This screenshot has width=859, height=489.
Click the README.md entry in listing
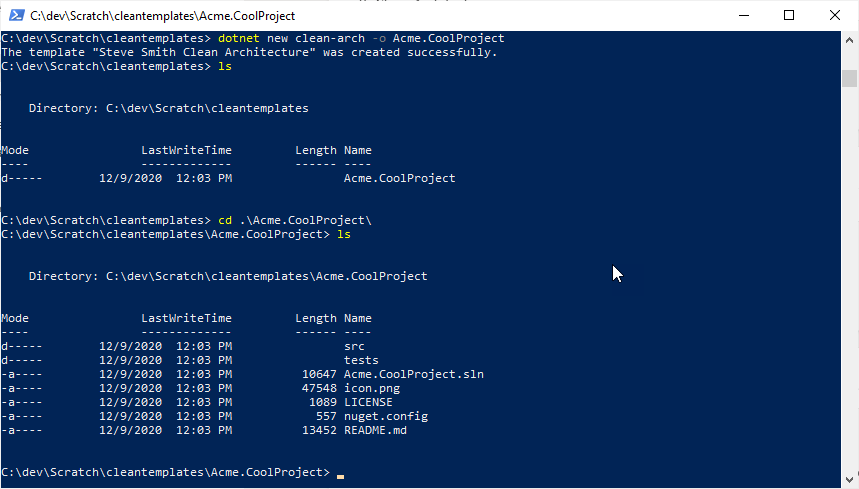(x=375, y=430)
